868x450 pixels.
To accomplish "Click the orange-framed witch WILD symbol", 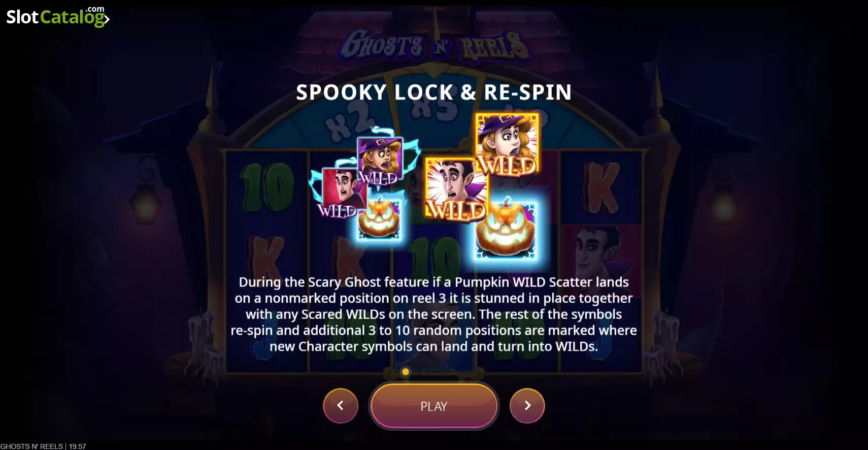I will (x=507, y=145).
